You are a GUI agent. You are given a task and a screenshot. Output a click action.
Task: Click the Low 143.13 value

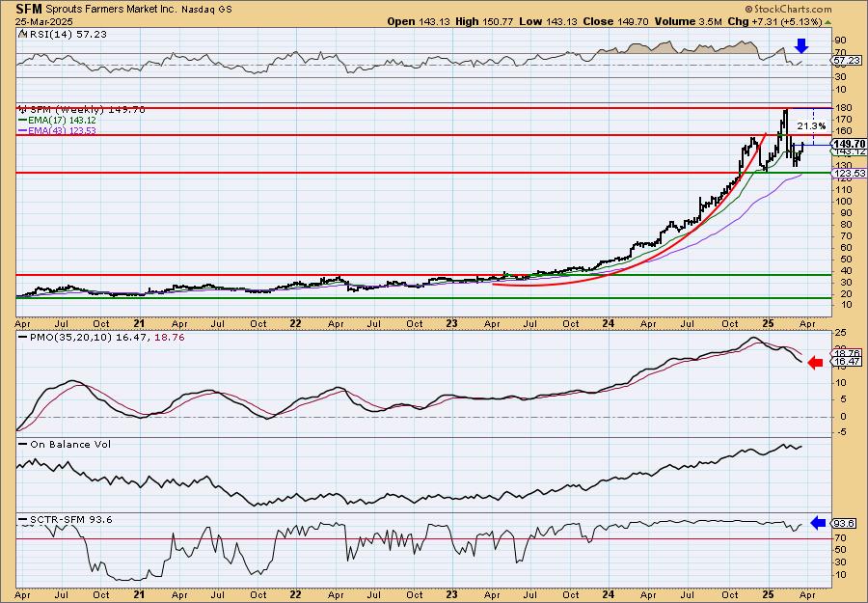tap(548, 21)
